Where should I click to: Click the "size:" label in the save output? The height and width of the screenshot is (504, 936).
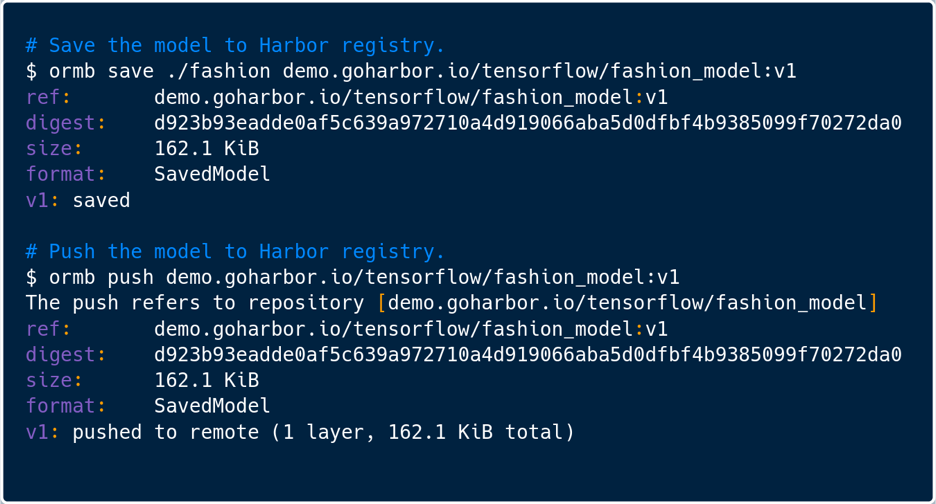(54, 149)
